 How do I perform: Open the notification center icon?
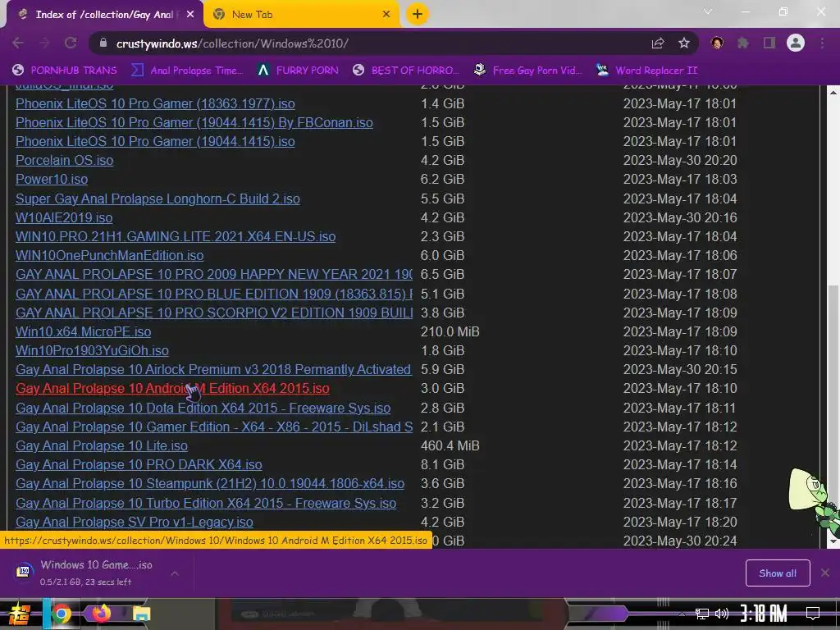coord(813,614)
